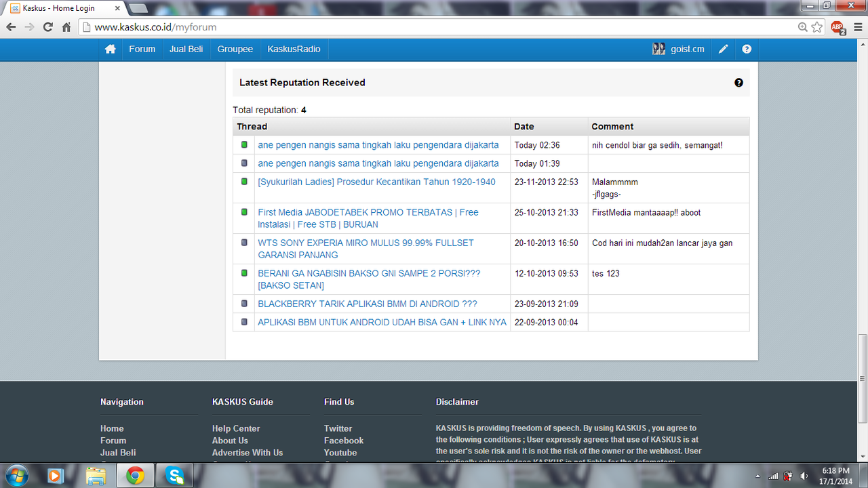The image size is (868, 488).
Task: Open Twitter footer link
Action: (x=338, y=428)
